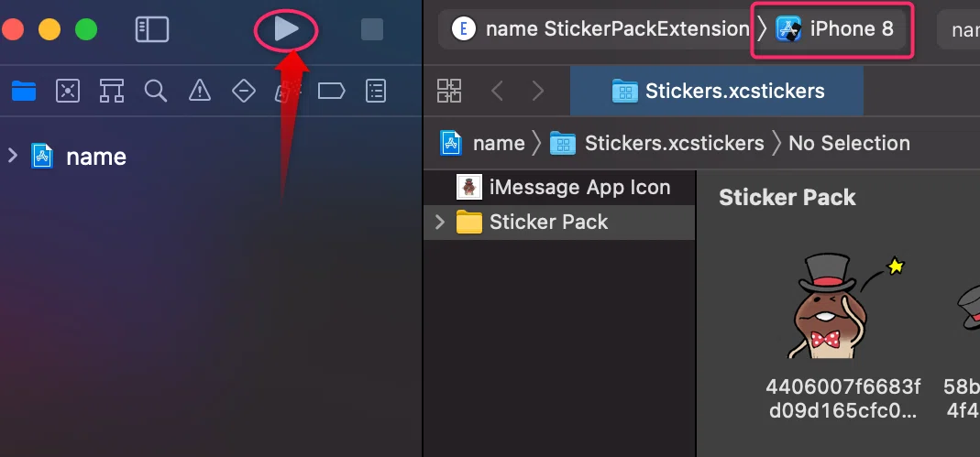Expand the name project in navigator

(x=13, y=156)
